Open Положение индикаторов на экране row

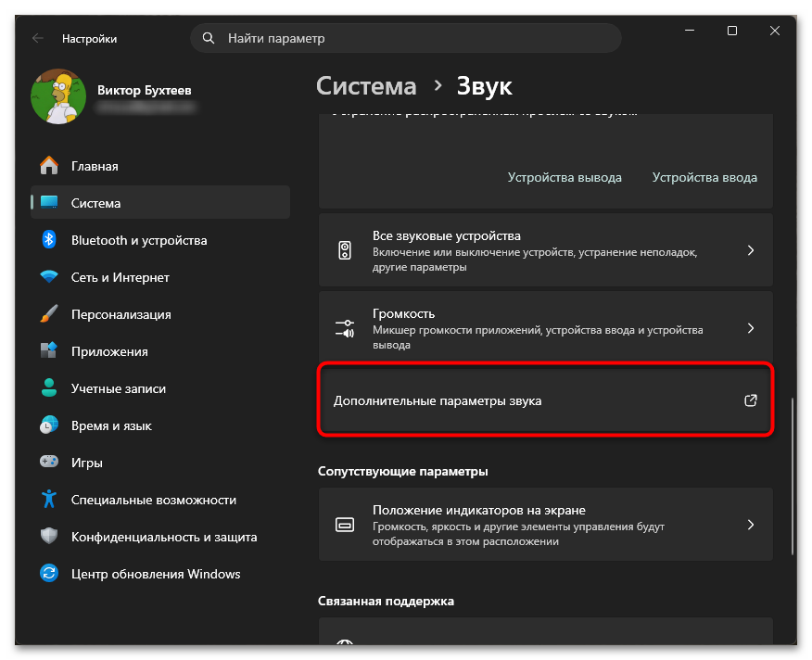coord(546,525)
